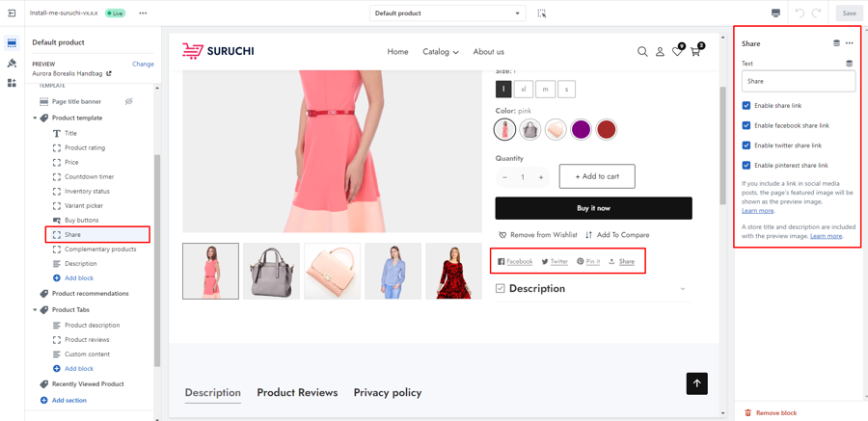Open the wishlist heart icon
The image size is (868, 421).
(677, 52)
